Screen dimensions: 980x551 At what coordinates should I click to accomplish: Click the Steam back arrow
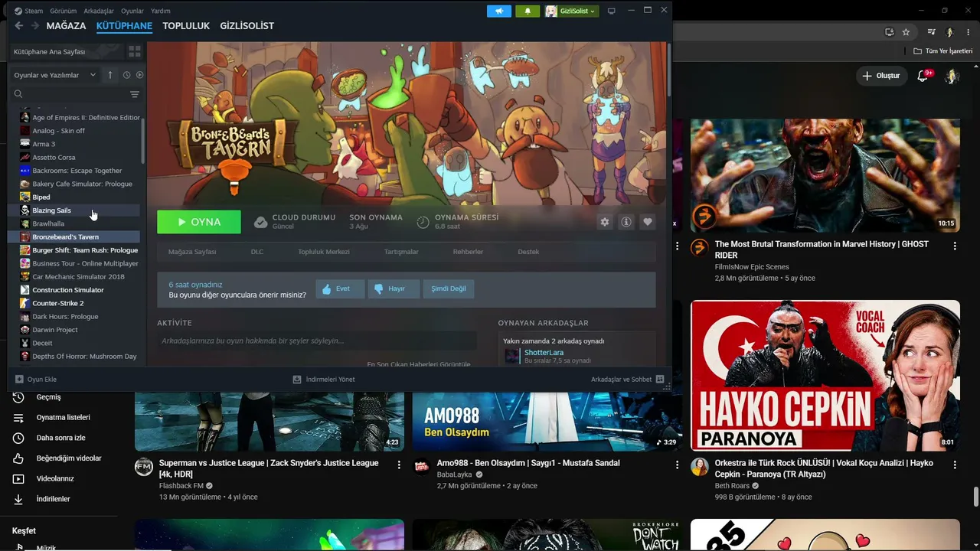(19, 26)
